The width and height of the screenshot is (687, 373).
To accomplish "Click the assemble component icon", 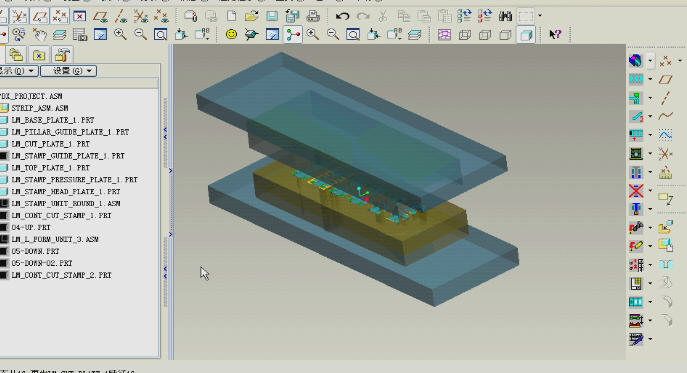I will [x=666, y=227].
